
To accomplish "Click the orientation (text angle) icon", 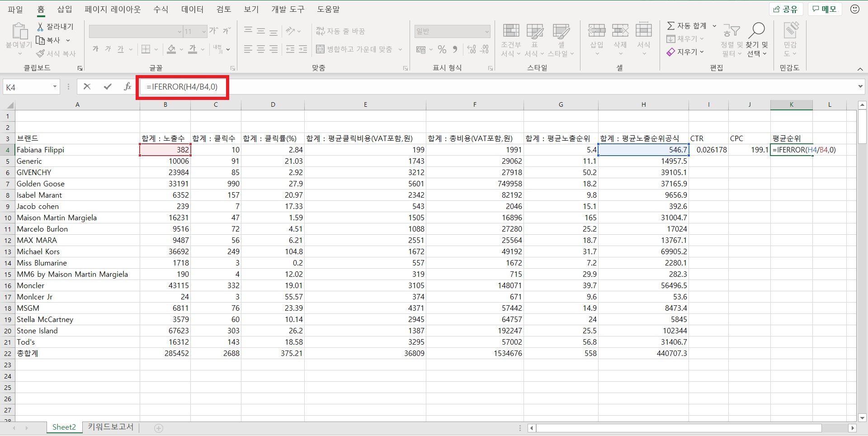I will tap(290, 31).
